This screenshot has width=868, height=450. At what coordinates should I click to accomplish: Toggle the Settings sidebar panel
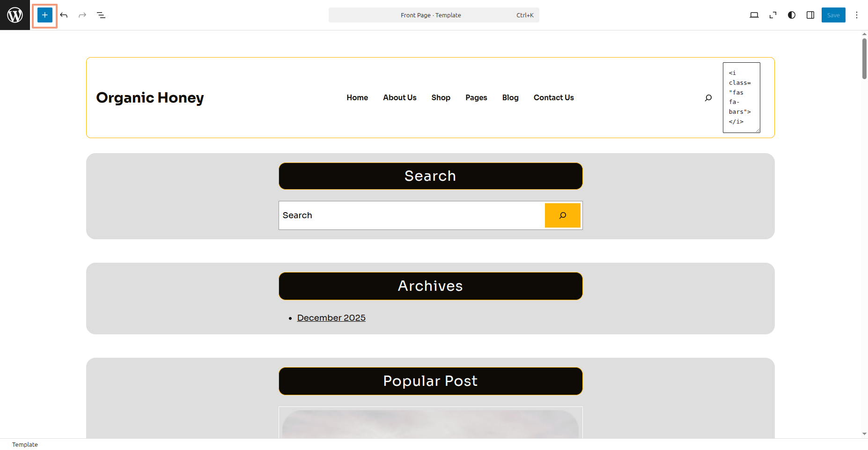(810, 15)
